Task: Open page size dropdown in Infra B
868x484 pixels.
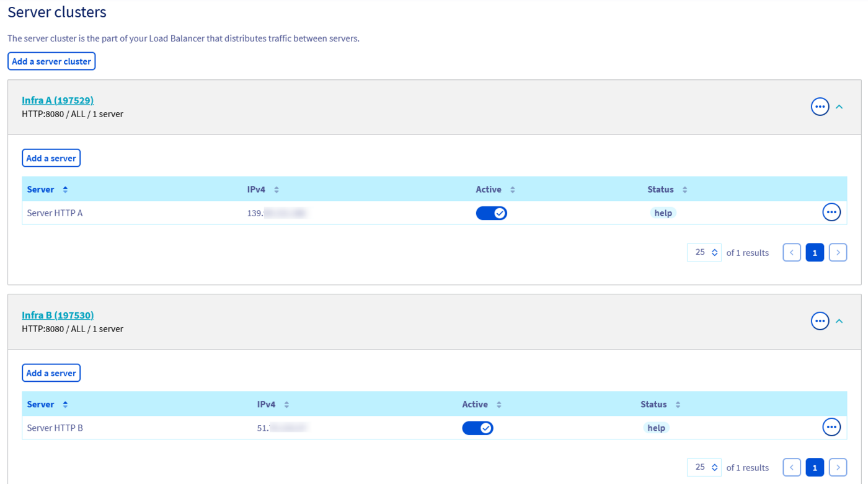Action: click(704, 467)
